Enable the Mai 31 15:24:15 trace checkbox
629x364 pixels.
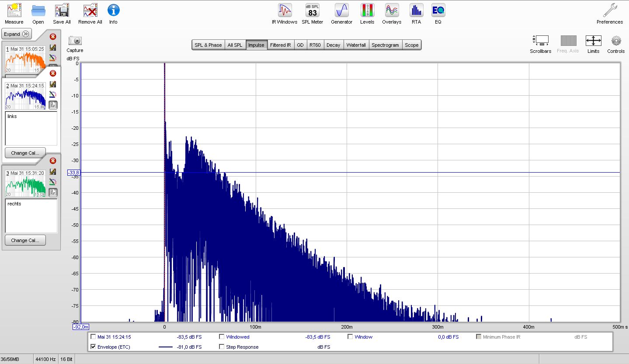tap(93, 337)
